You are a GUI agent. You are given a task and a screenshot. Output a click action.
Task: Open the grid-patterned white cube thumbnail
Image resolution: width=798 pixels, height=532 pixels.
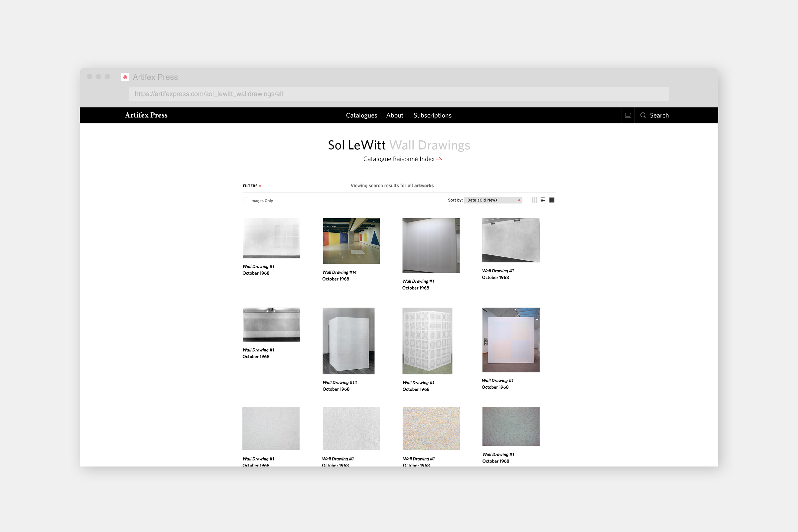[x=427, y=341]
